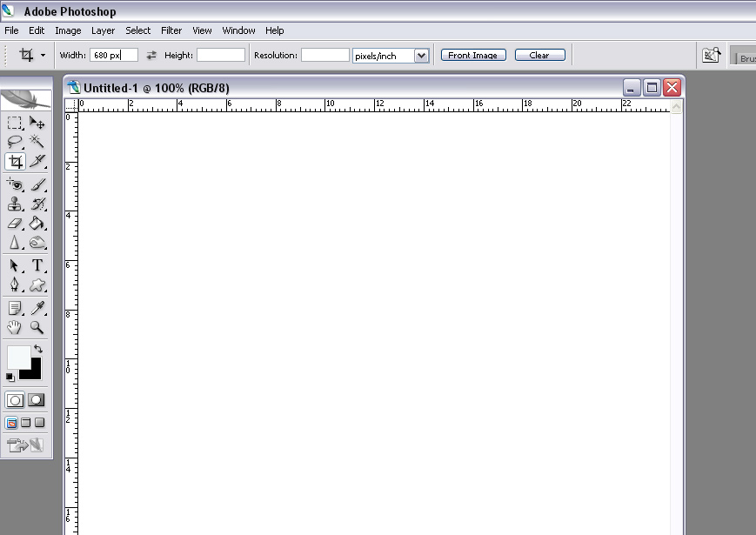Screen dimensions: 756x535
Task: Switch to Quick Mask mode
Action: tap(37, 400)
